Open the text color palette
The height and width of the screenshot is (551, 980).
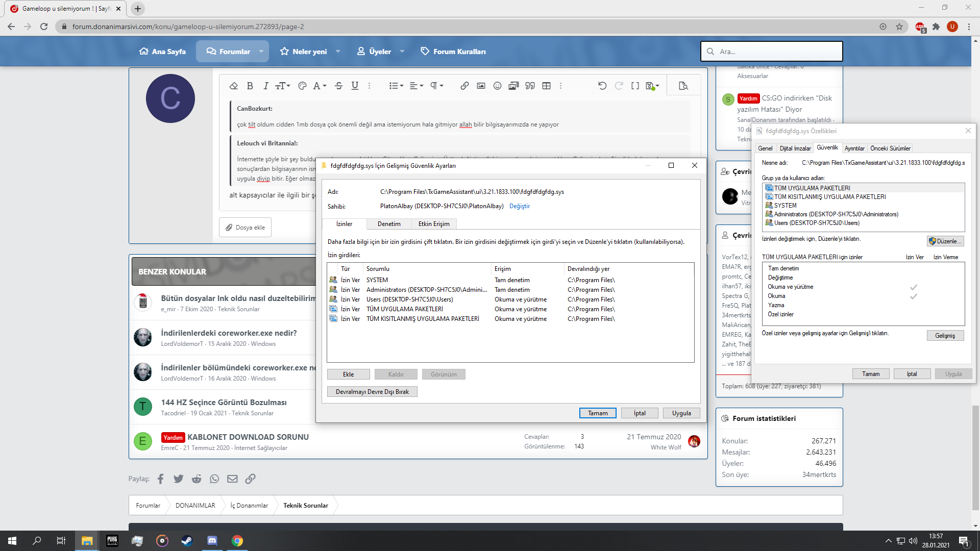(x=302, y=86)
